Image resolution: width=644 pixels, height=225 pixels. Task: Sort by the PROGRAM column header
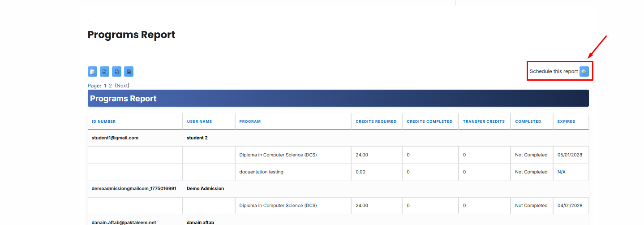(x=250, y=121)
